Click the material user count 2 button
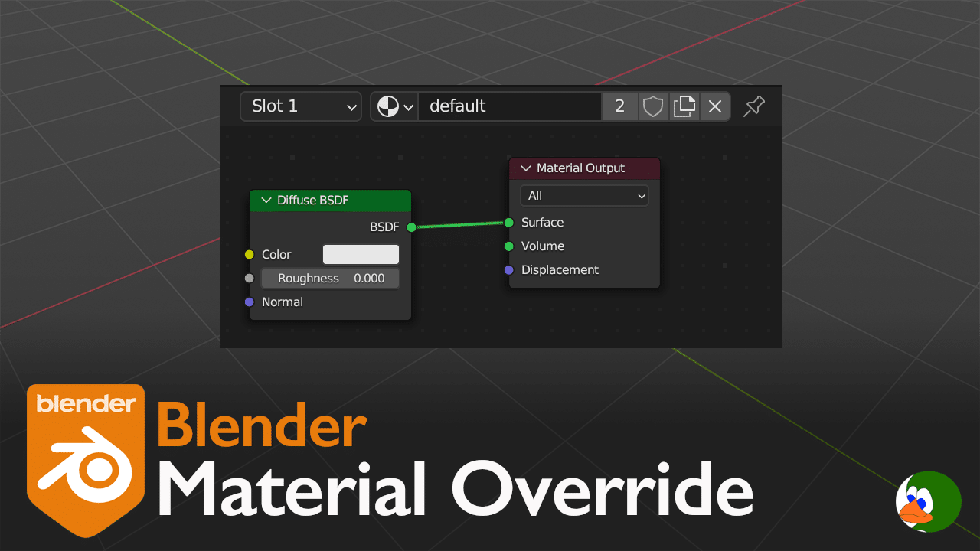The image size is (980, 551). click(x=619, y=106)
